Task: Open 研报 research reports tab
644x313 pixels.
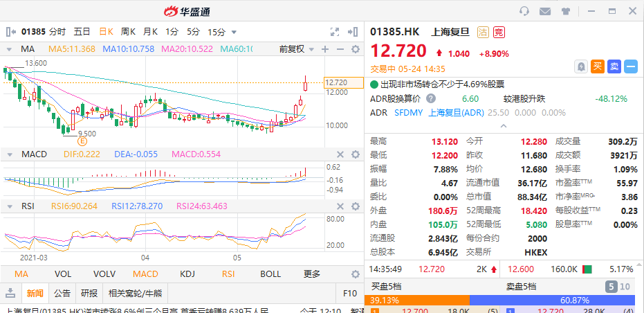Action: tap(89, 293)
